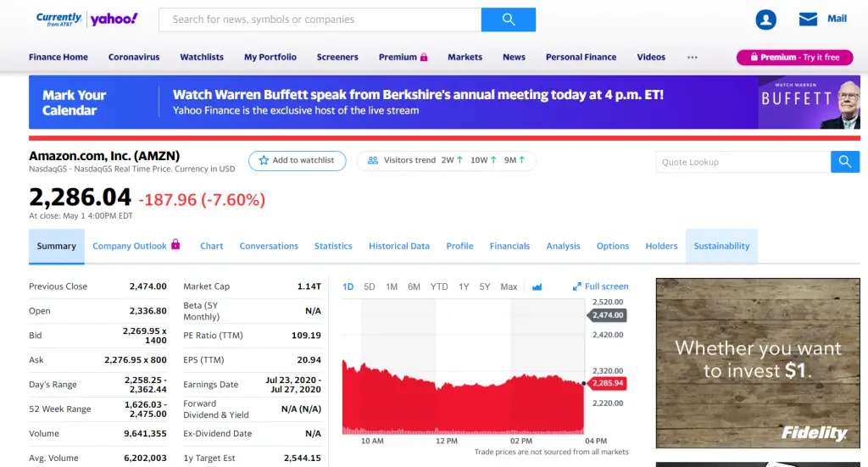Open the Financials tab

[509, 246]
